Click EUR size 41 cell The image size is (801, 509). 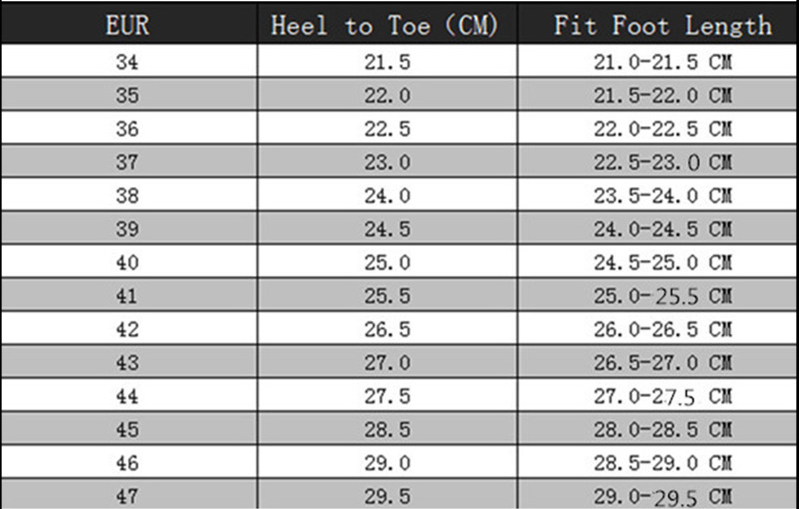point(127,296)
